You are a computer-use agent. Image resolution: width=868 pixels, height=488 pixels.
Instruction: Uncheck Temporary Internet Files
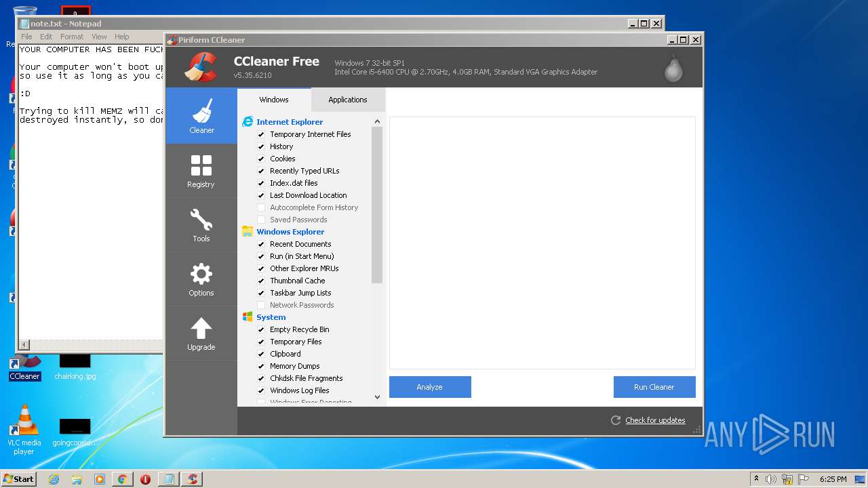[x=261, y=134]
